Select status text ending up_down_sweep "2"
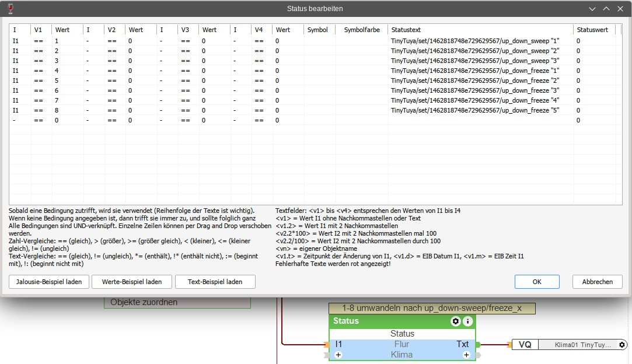The image size is (632, 364). coord(475,51)
